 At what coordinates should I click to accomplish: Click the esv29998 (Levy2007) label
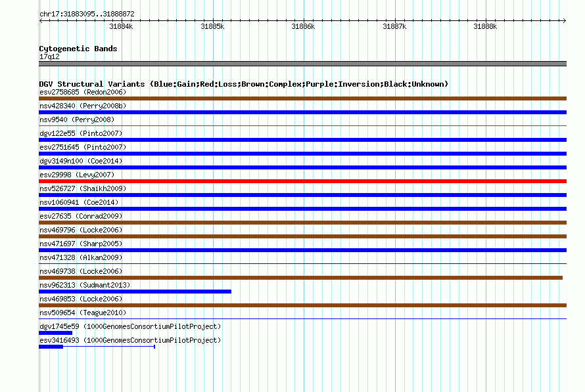(77, 175)
